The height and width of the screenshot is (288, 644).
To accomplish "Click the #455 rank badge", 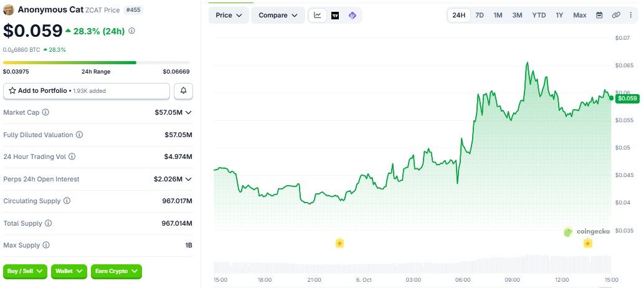I will coord(133,10).
